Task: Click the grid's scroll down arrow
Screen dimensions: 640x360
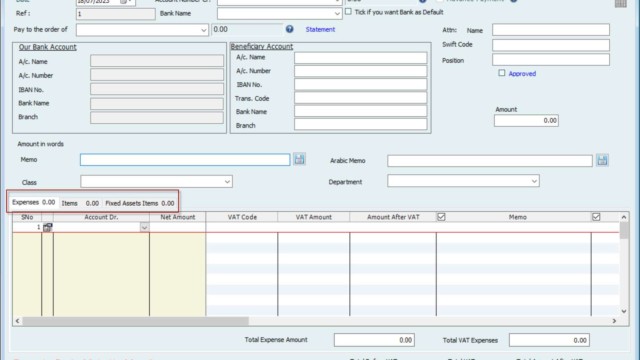Action: point(624,311)
